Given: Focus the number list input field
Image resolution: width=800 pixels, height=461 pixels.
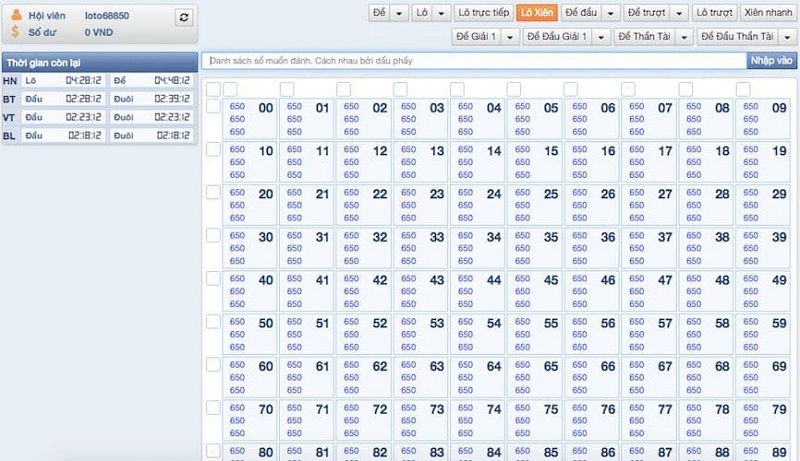Looking at the screenshot, I should coord(474,61).
